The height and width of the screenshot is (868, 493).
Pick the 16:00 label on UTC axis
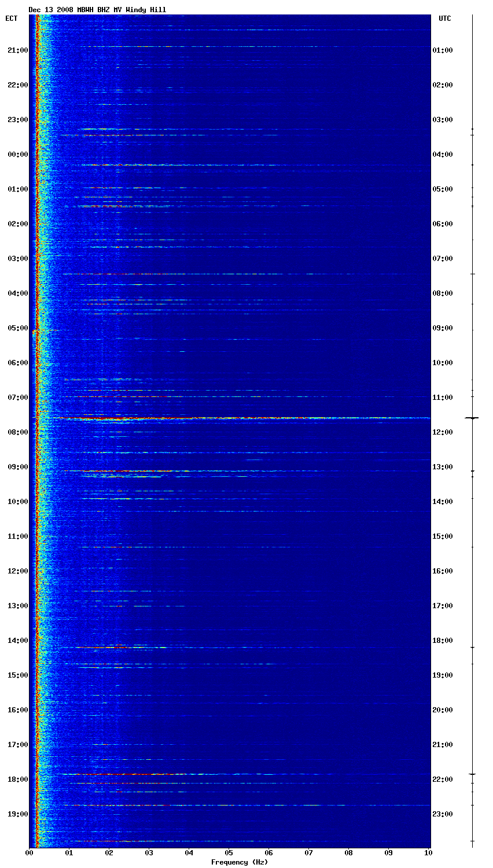[443, 571]
